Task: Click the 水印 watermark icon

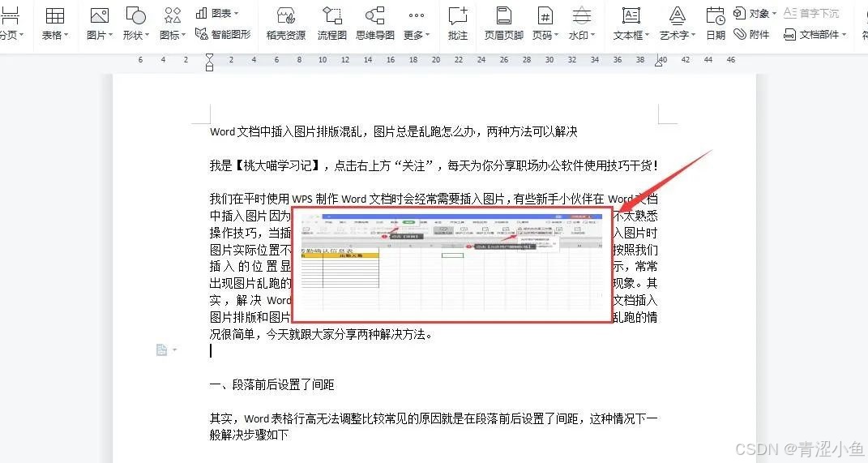Action: coord(581,15)
